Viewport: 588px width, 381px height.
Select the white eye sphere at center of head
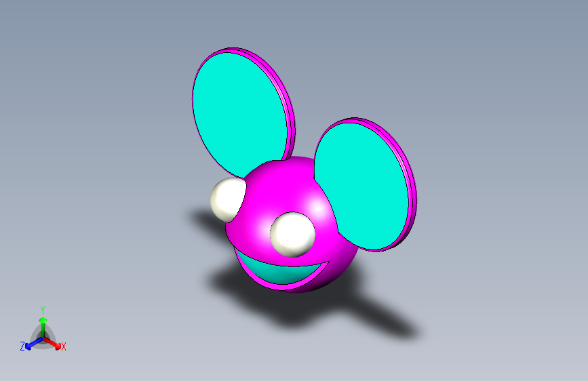point(293,235)
